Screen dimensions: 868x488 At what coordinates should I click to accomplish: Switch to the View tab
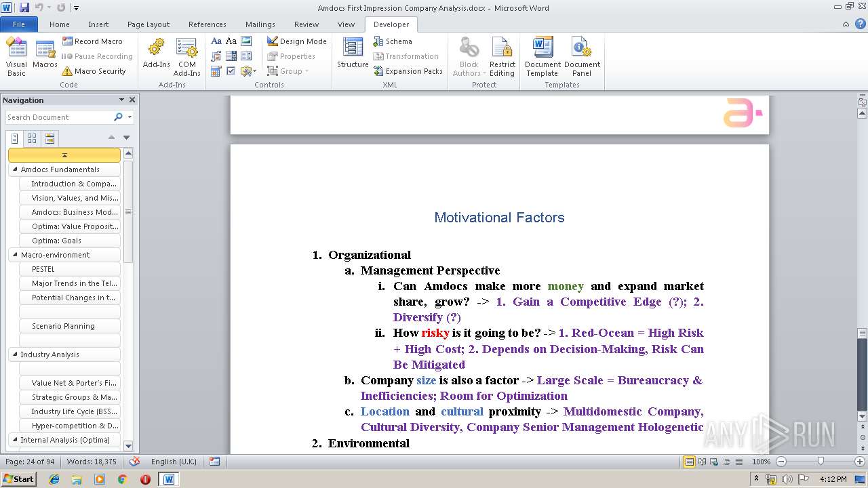pyautogui.click(x=346, y=24)
